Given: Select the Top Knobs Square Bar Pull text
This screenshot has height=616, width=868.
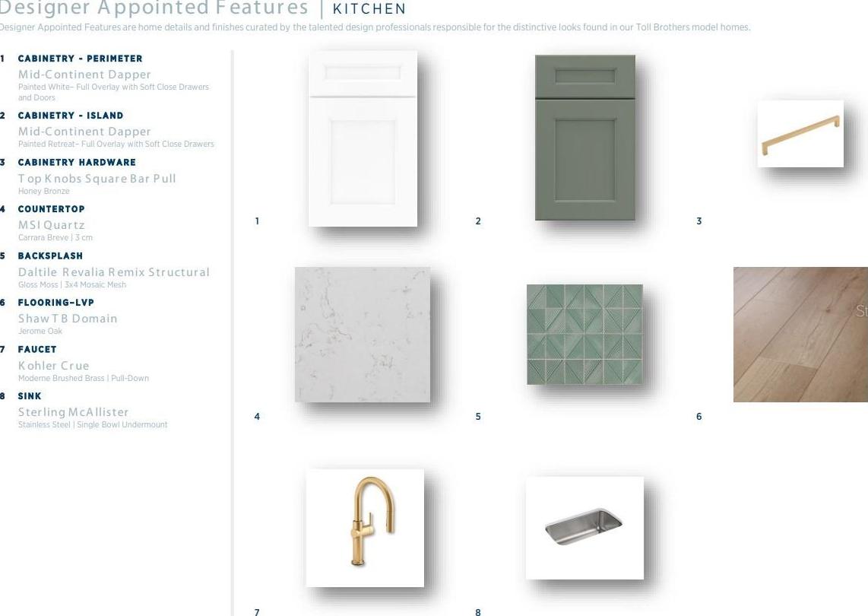Looking at the screenshot, I should 97,179.
